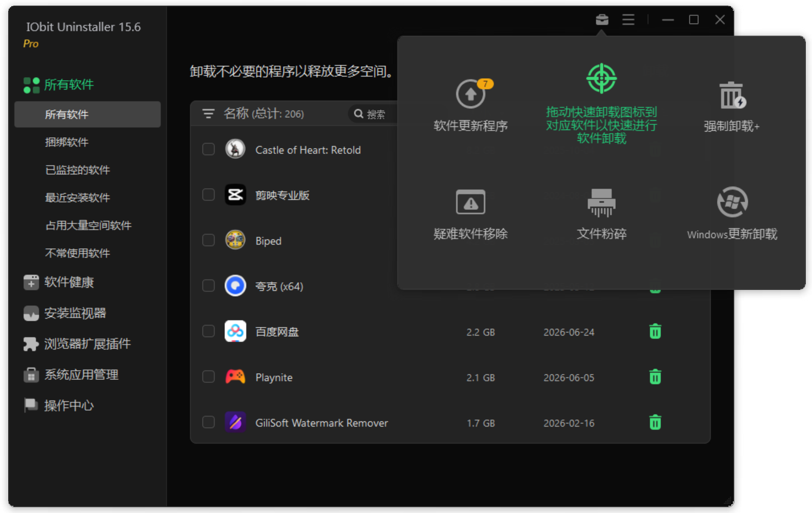Open 软件更新程序 in the toolbox popup
This screenshot has width=812, height=513.
tap(470, 106)
